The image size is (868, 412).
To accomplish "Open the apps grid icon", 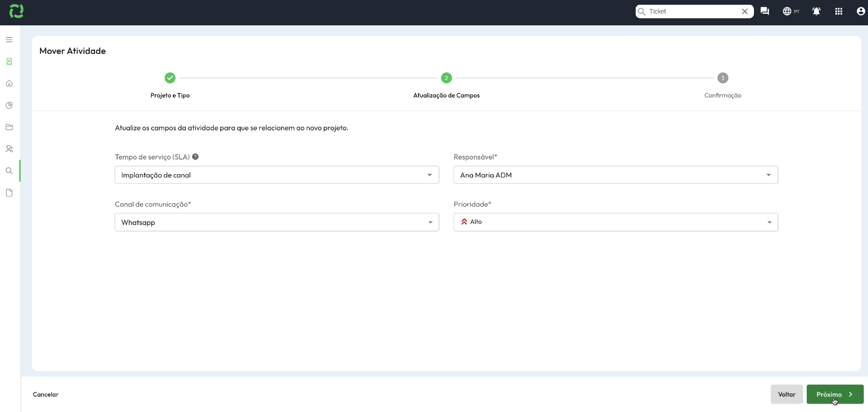I will 838,11.
